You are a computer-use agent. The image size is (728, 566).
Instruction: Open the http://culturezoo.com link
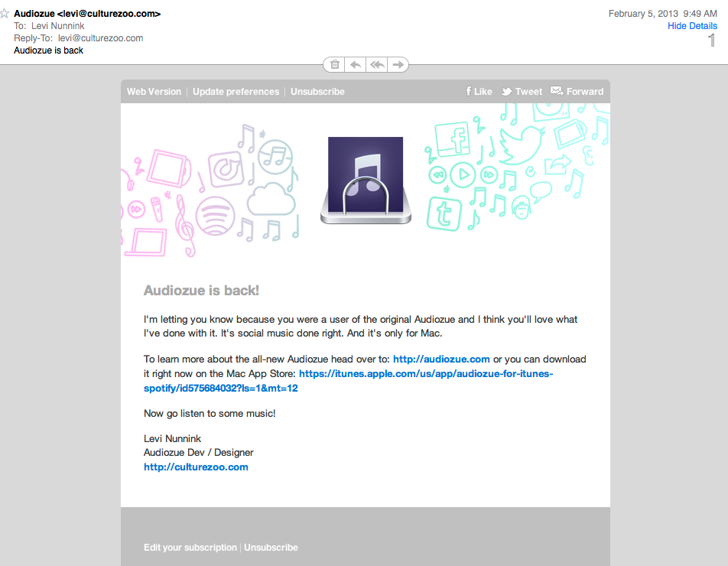pyautogui.click(x=196, y=467)
